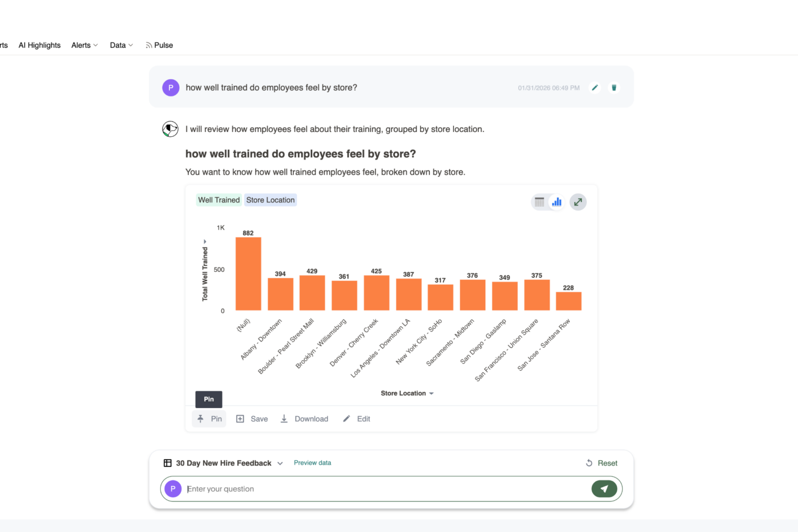
Task: Expand chart to full screen
Action: (x=577, y=202)
